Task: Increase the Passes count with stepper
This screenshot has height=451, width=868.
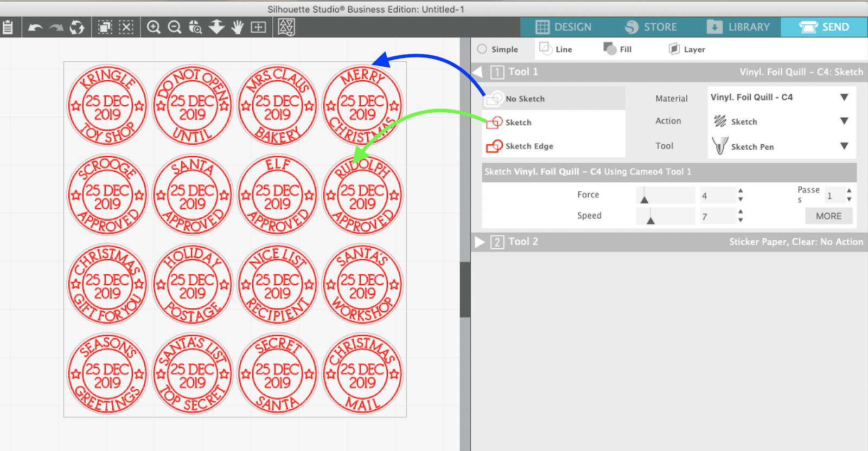Action: [x=849, y=191]
